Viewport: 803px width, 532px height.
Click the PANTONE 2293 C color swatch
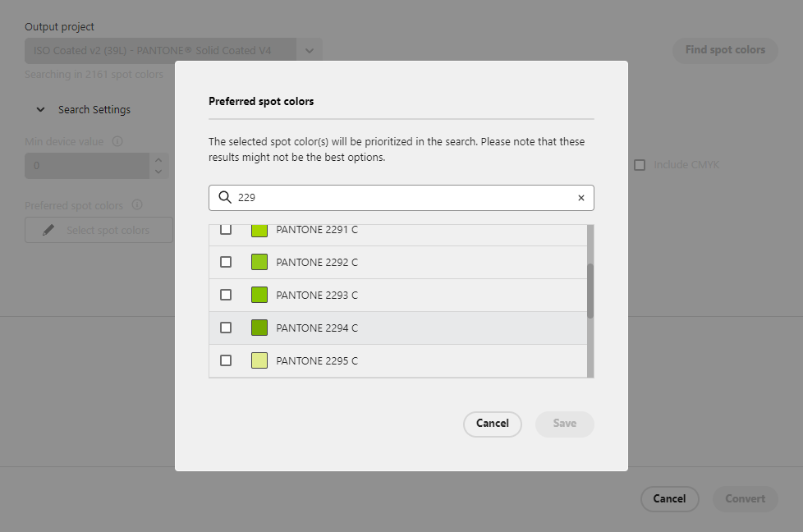(259, 295)
